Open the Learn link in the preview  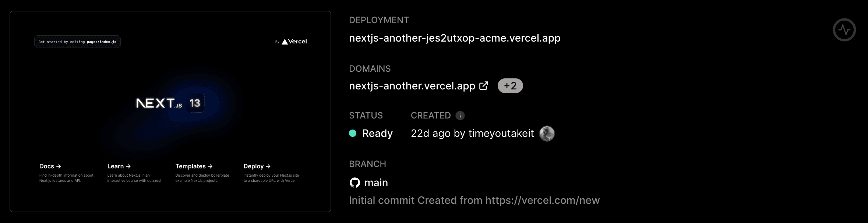(x=116, y=166)
